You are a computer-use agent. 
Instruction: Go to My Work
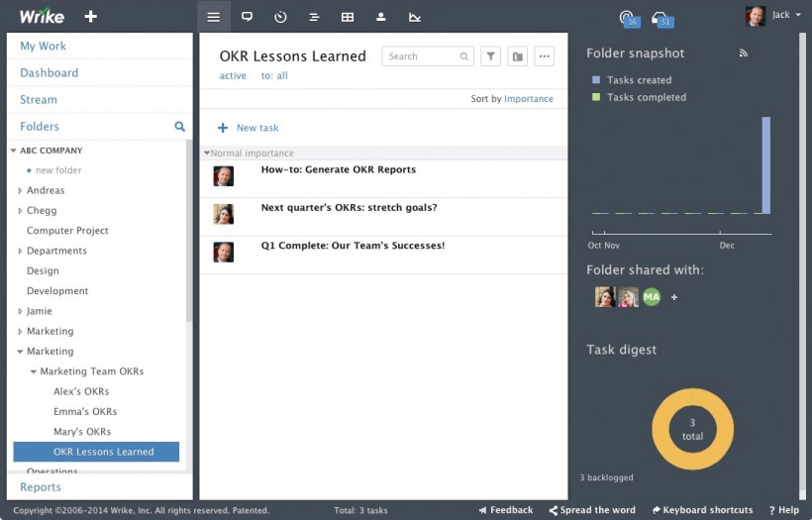(x=43, y=46)
